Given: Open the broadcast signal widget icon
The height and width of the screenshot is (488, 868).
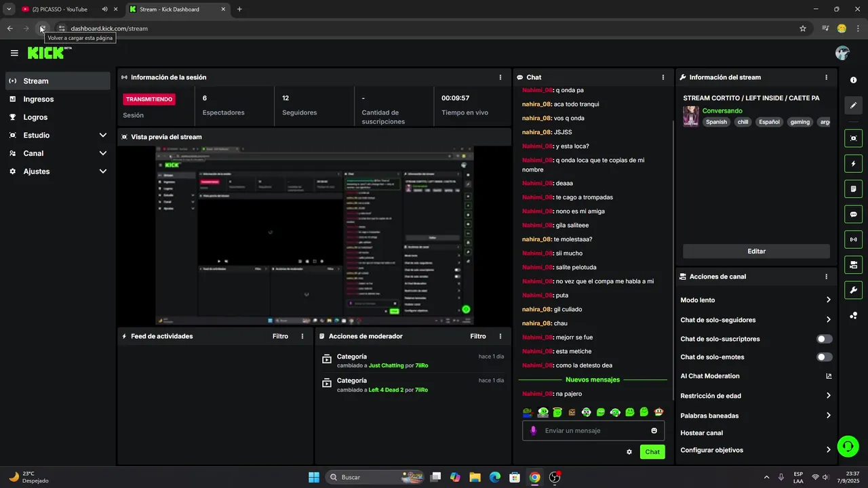Looking at the screenshot, I should click(x=853, y=239).
